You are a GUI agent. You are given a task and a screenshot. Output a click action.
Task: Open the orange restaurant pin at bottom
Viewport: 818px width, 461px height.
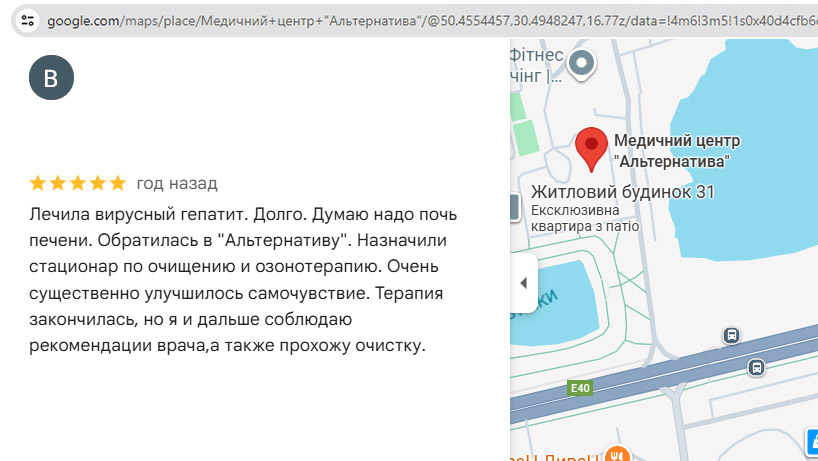pos(617,453)
